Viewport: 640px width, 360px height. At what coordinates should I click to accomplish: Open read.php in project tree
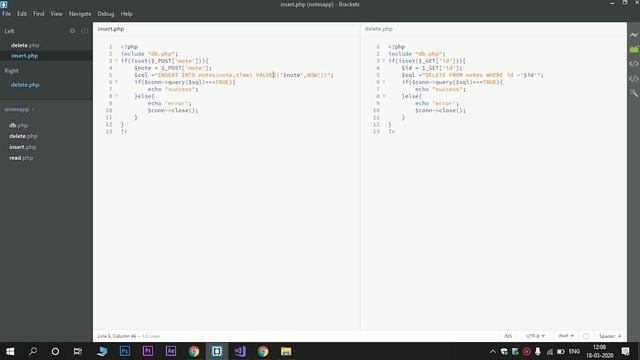(21, 158)
